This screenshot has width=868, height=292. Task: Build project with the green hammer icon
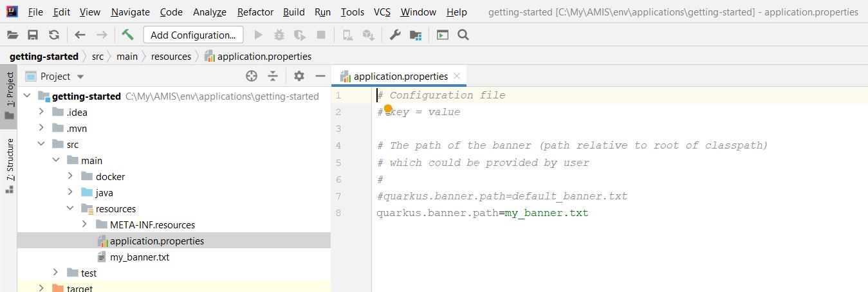point(127,35)
